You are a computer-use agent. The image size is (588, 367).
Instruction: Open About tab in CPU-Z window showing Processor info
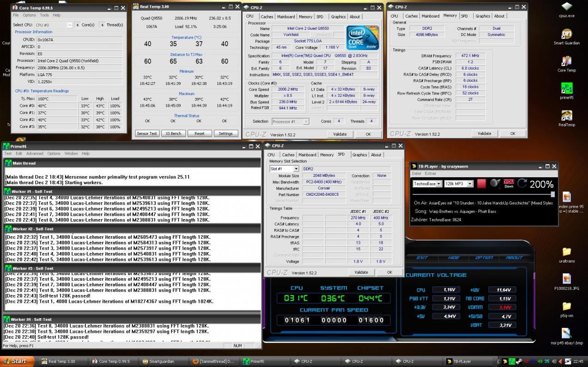(x=355, y=17)
